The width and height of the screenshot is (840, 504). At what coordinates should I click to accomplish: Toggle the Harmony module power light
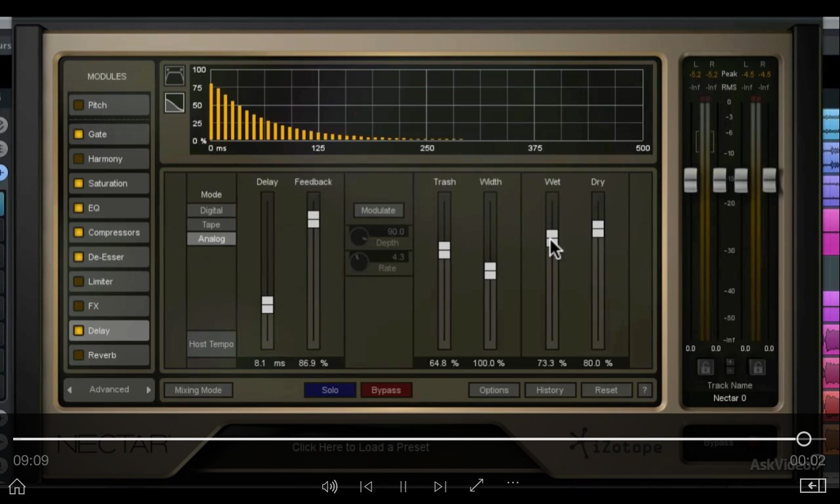[x=79, y=159]
